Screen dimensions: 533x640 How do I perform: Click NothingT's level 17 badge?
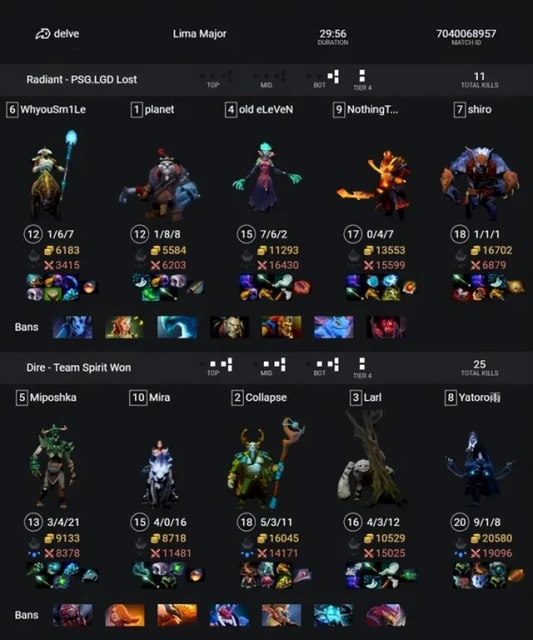pos(353,234)
